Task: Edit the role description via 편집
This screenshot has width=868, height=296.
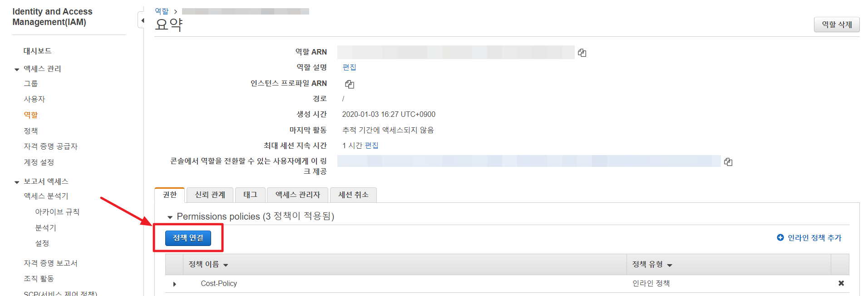Action: coord(349,67)
